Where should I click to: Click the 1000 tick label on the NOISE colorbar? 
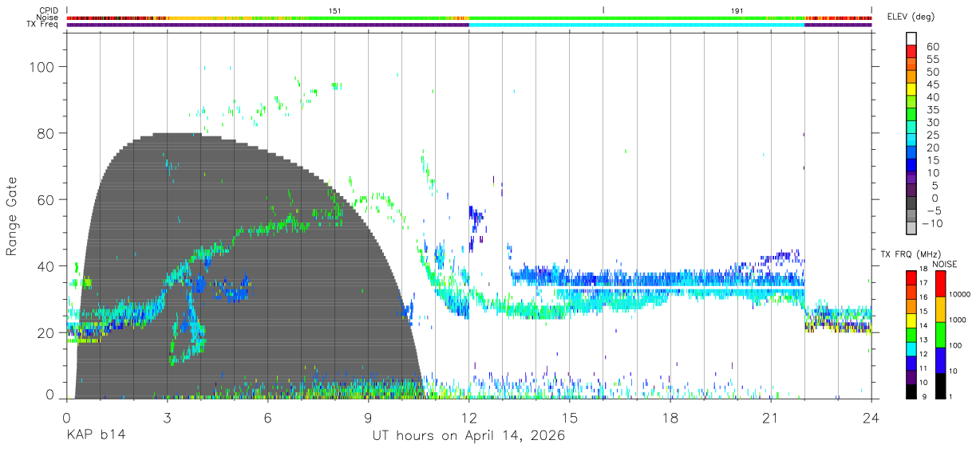(x=959, y=320)
